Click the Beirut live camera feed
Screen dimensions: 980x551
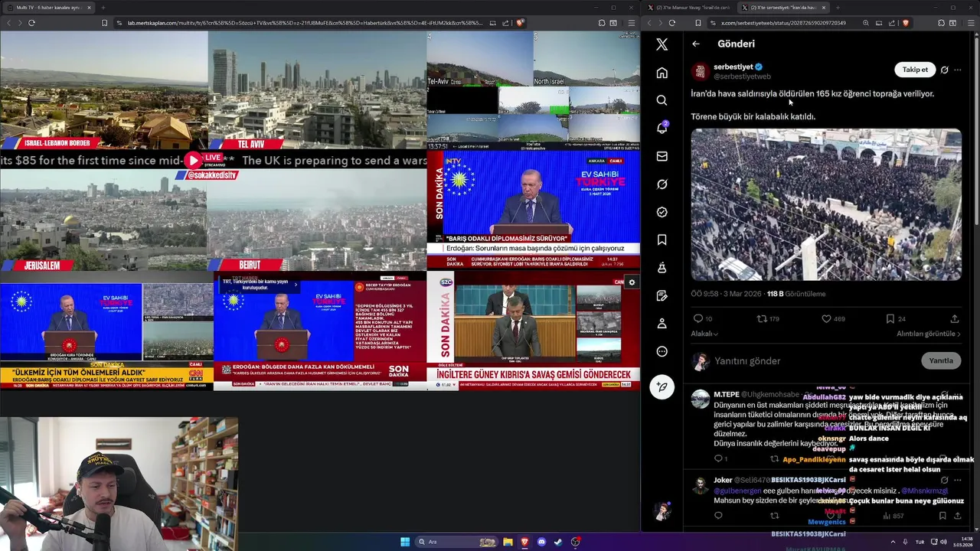point(317,220)
